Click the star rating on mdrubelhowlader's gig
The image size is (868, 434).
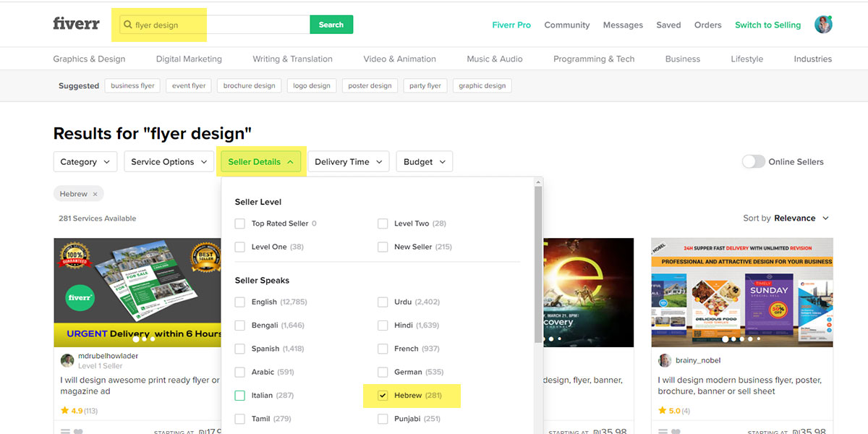tap(65, 411)
